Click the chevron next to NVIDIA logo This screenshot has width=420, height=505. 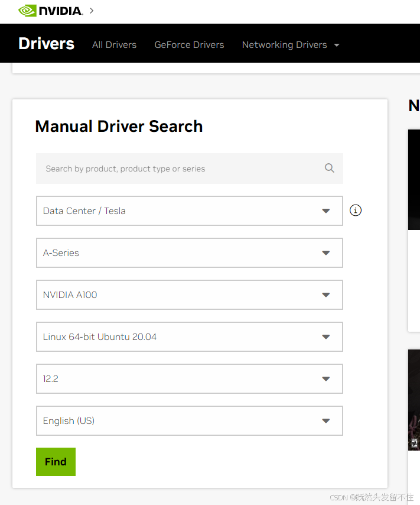(x=92, y=11)
